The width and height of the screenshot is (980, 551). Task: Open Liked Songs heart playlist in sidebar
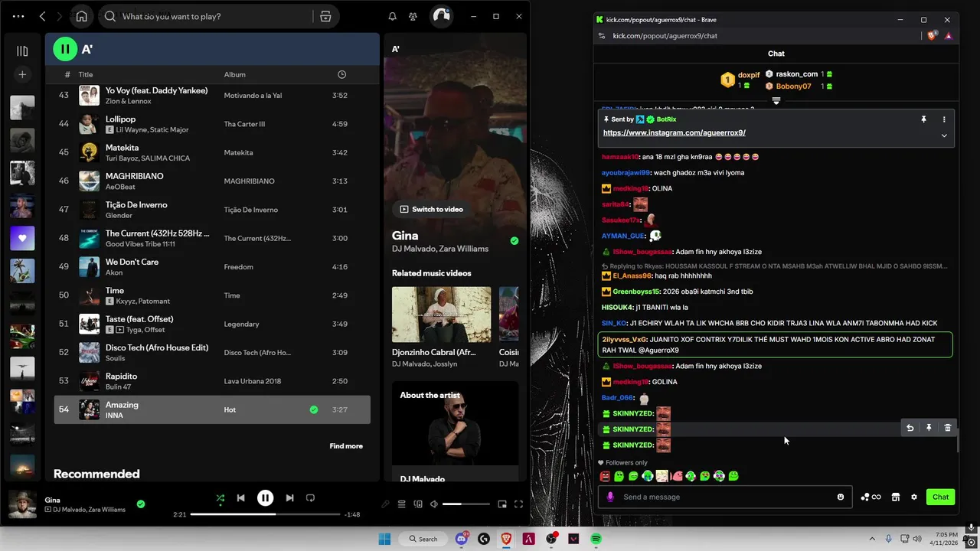[22, 238]
